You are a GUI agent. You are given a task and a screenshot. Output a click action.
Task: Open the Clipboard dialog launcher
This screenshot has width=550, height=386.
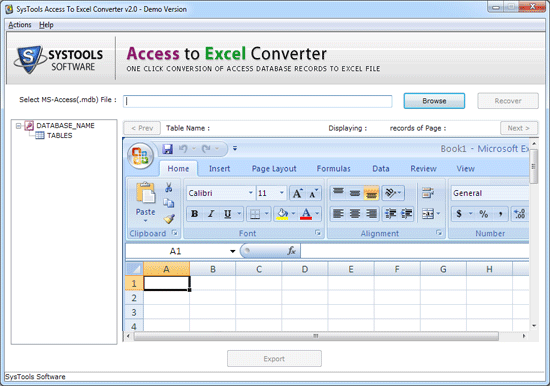[174, 233]
